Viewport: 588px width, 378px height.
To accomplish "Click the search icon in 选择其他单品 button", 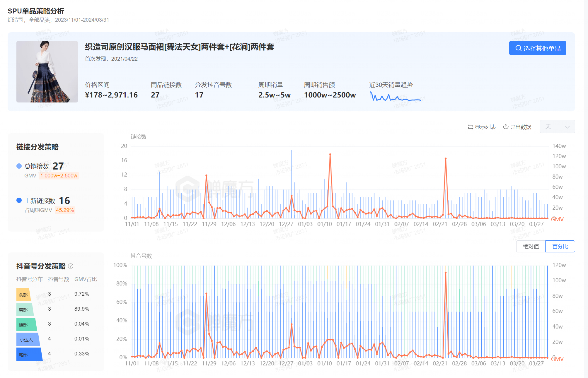I will pyautogui.click(x=518, y=48).
